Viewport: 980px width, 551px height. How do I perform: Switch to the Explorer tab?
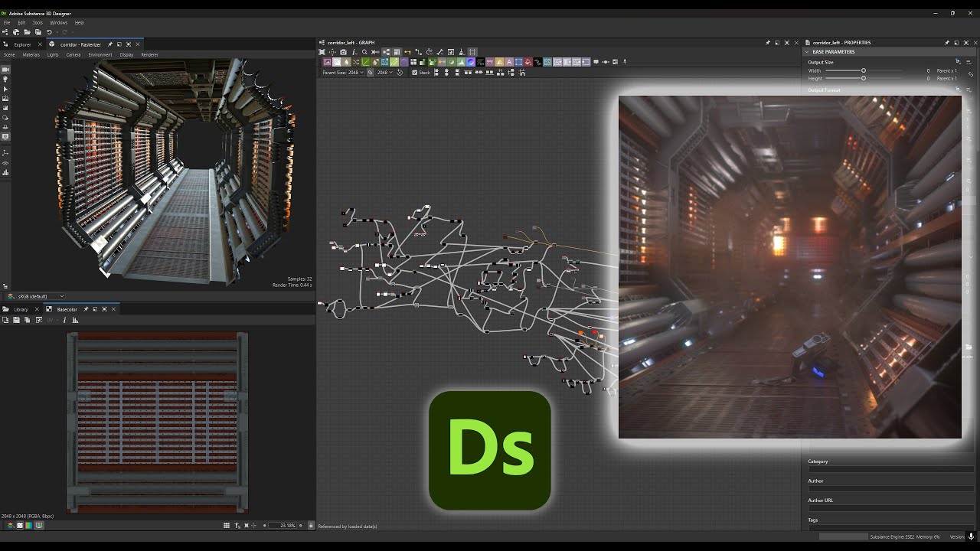22,44
